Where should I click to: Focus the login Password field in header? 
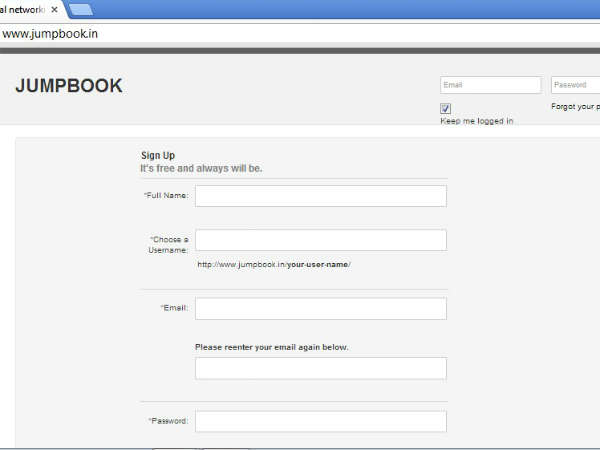click(576, 85)
